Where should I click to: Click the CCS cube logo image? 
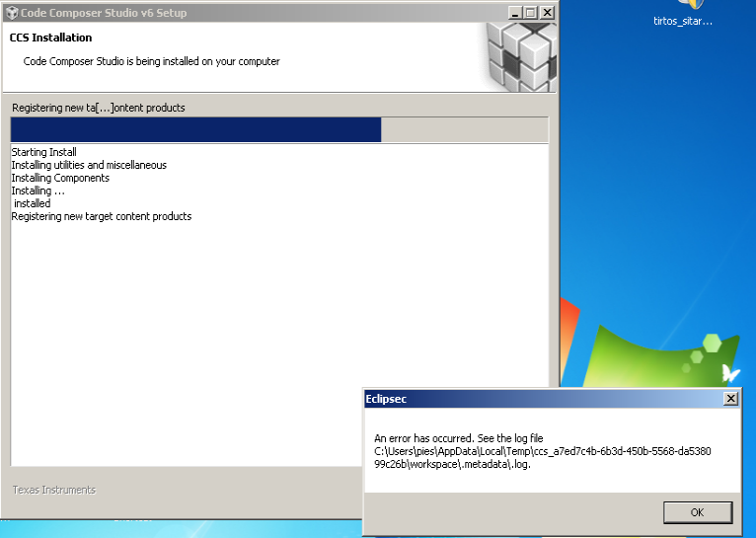(x=520, y=57)
